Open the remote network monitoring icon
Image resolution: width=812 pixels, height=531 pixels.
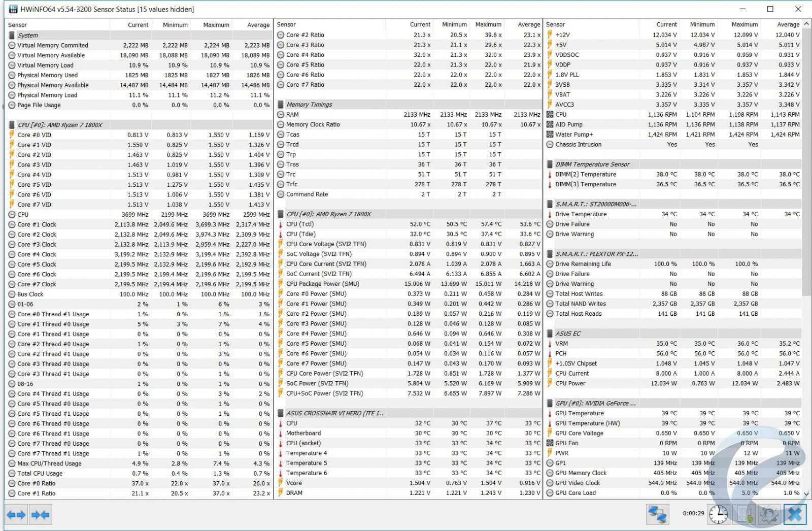(x=657, y=514)
